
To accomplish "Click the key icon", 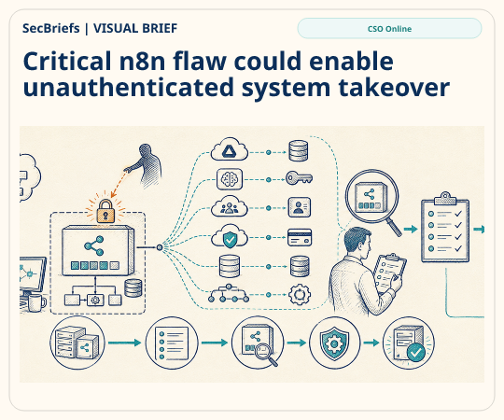I will pos(300,177).
